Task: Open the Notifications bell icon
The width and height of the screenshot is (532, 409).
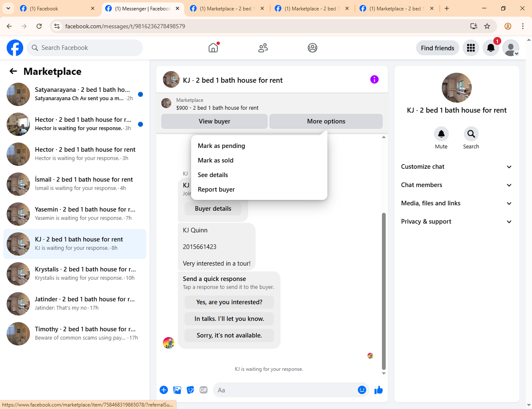Action: pyautogui.click(x=491, y=48)
